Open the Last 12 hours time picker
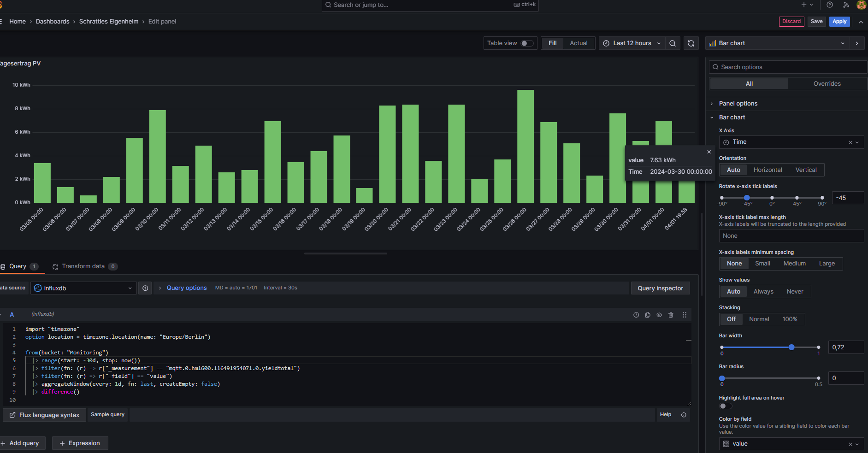 (x=632, y=43)
